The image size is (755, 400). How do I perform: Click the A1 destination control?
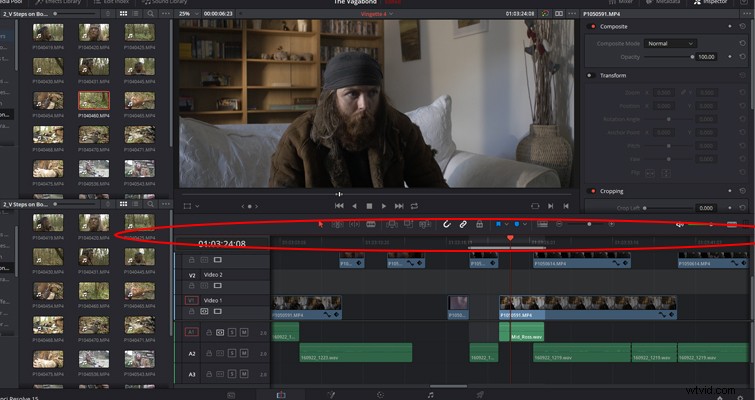tap(192, 332)
